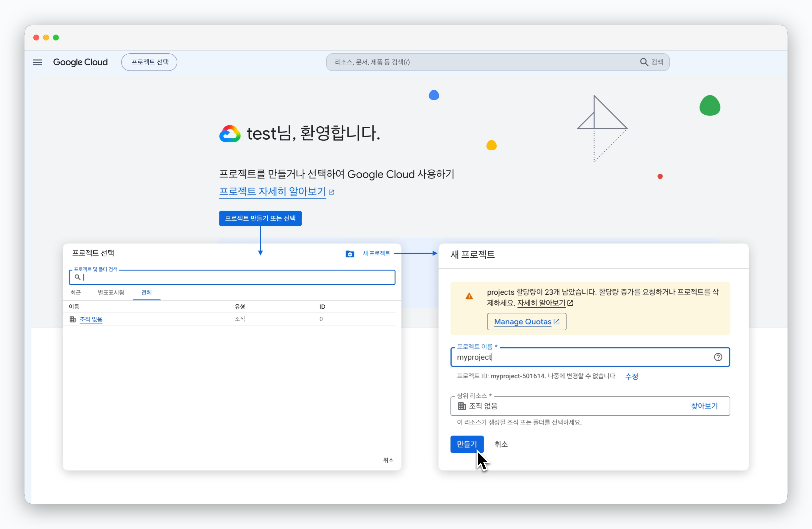Click the 프로젝트 만들기 또는 선택 button
Screen dimensions: 812x529
[x=260, y=218]
